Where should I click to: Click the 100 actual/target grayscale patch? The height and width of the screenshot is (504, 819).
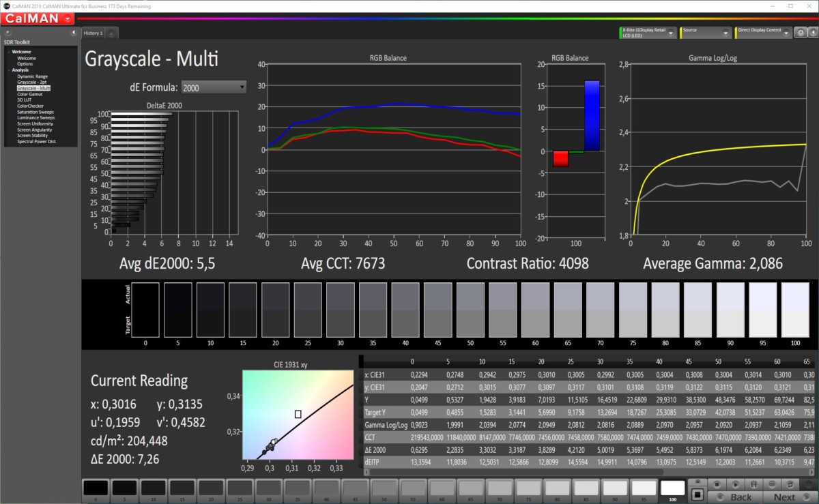click(795, 309)
